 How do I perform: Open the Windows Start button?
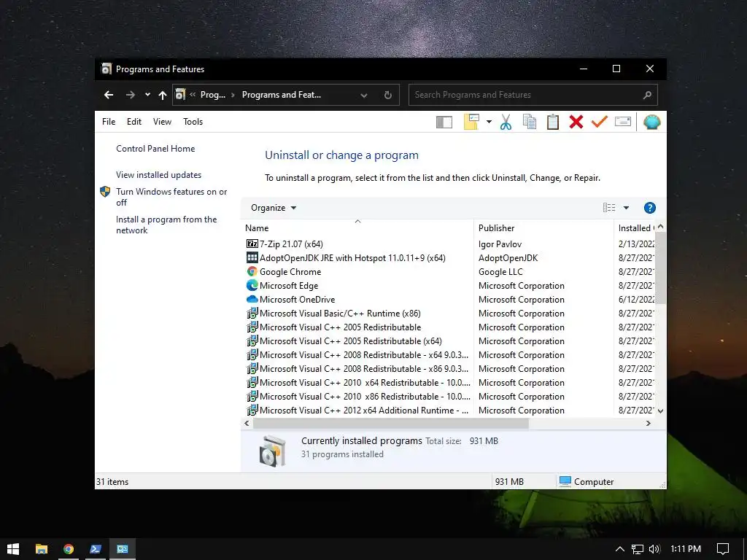tap(13, 549)
